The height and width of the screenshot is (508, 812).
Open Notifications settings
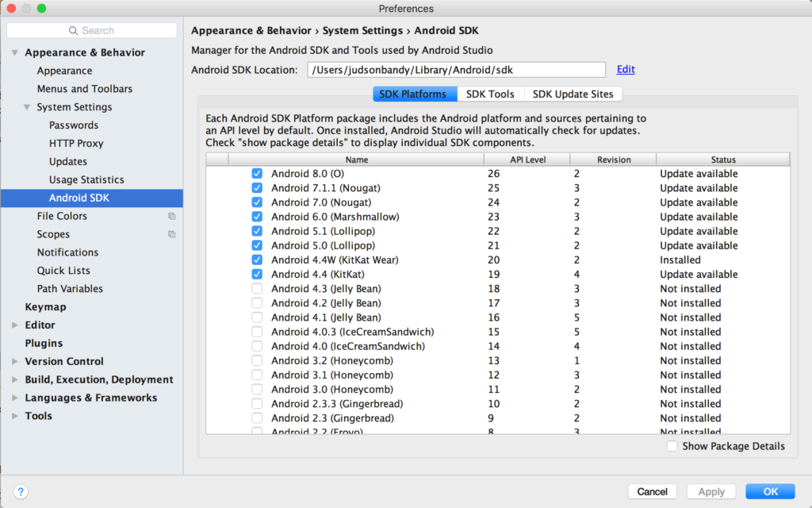(x=67, y=252)
